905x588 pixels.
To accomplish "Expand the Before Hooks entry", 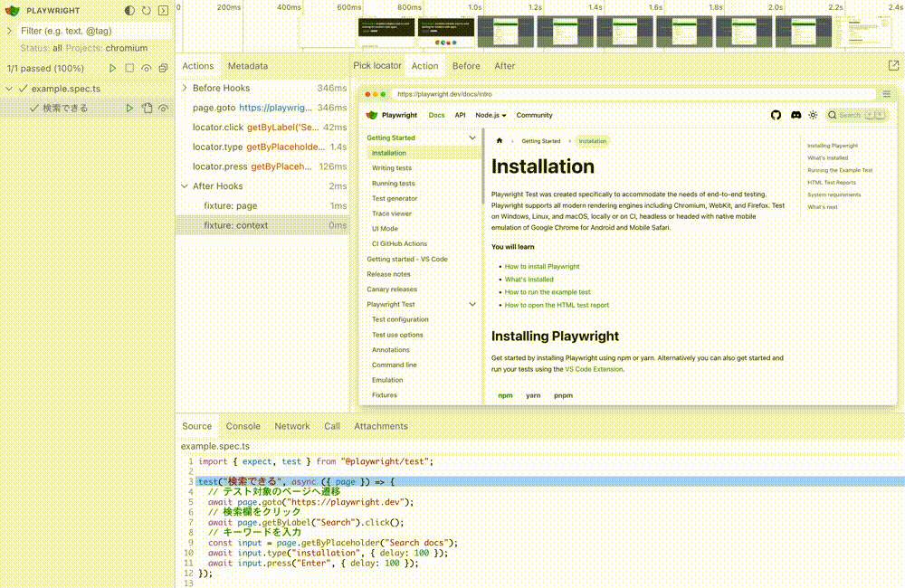I will click(185, 88).
